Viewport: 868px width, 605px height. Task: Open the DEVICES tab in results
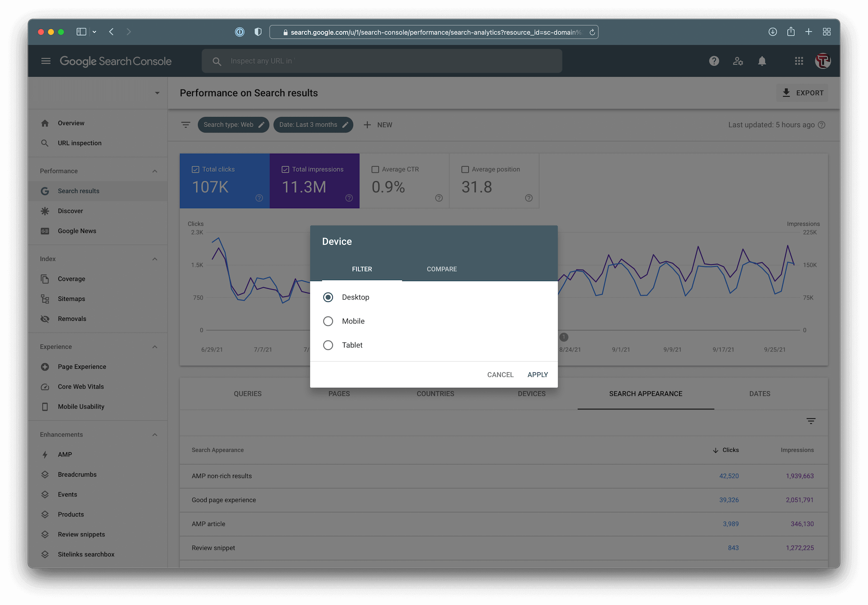(x=531, y=394)
